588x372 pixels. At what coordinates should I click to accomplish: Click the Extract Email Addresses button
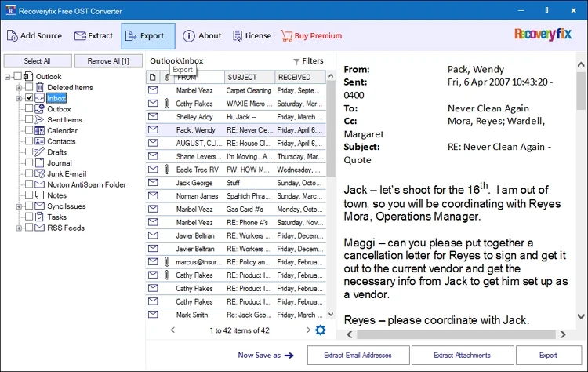358,355
